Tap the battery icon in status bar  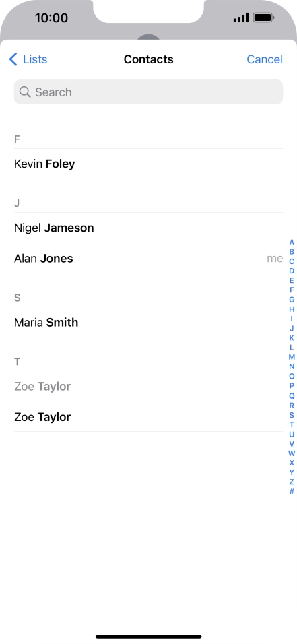264,18
